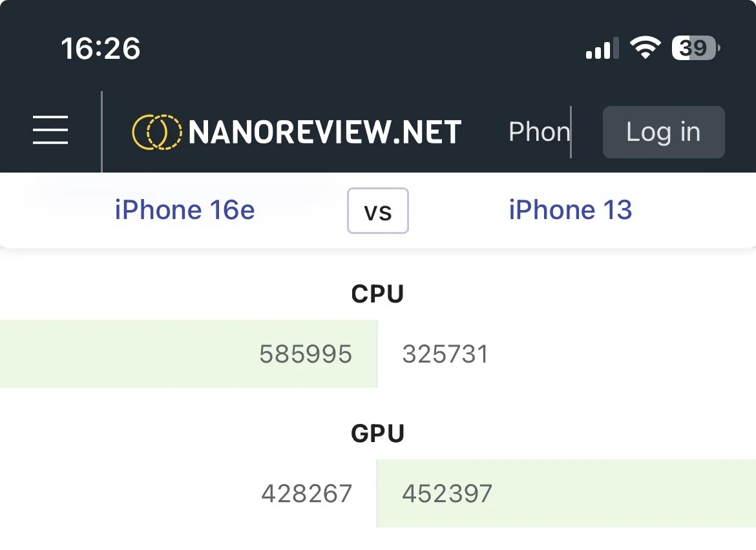Click the 585995 CPU score bar
The image size is (756, 550).
(x=187, y=354)
